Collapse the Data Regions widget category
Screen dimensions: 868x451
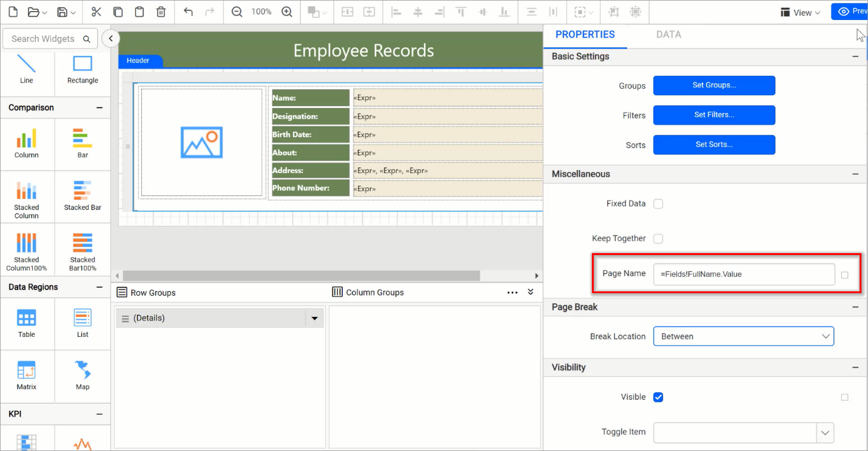tap(99, 287)
